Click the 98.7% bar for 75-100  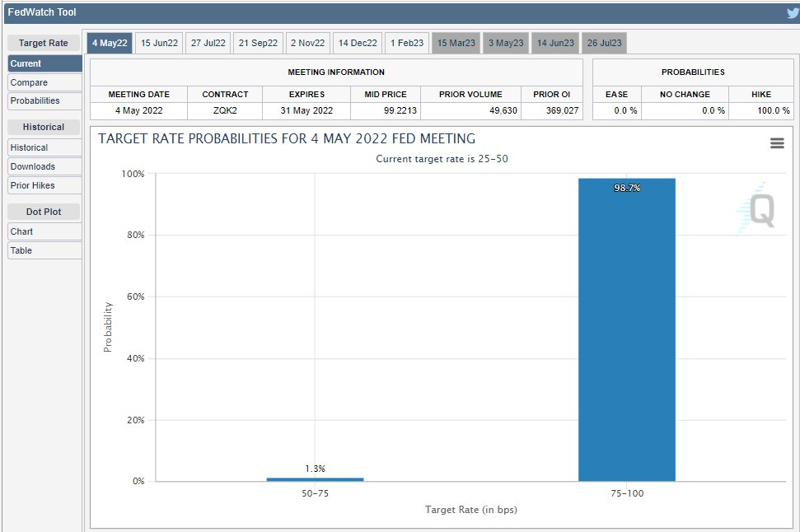(626, 329)
